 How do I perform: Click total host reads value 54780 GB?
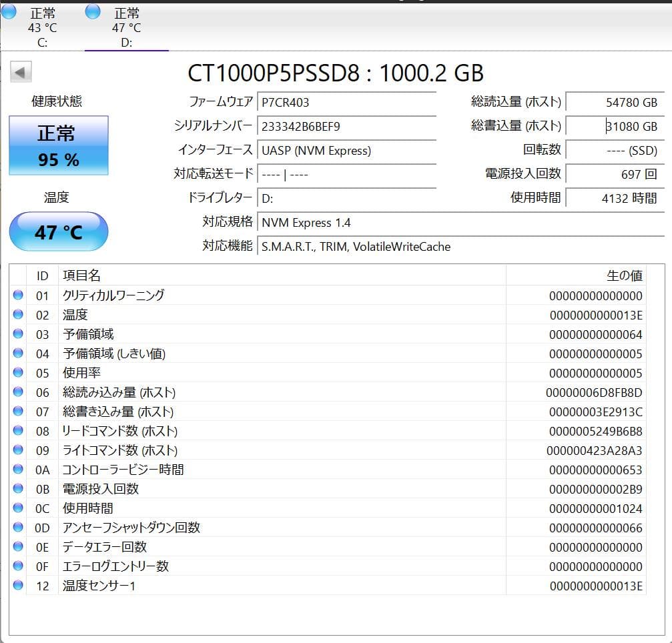click(x=615, y=102)
